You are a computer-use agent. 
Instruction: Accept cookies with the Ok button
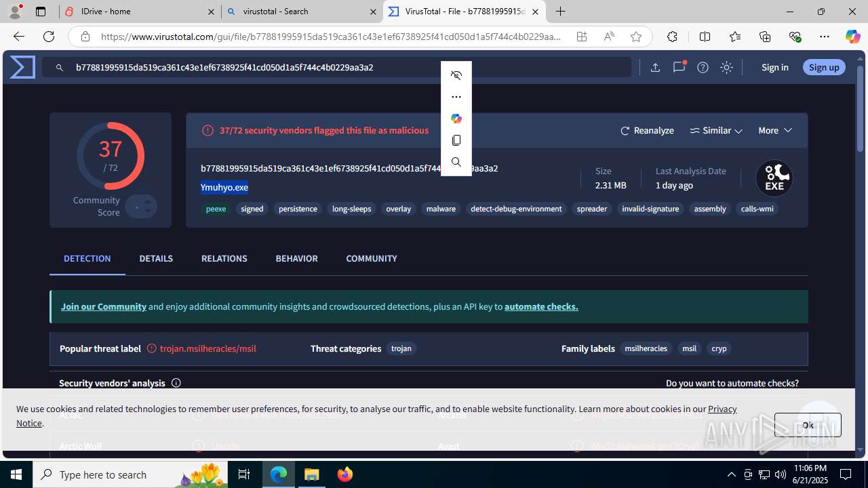point(808,425)
